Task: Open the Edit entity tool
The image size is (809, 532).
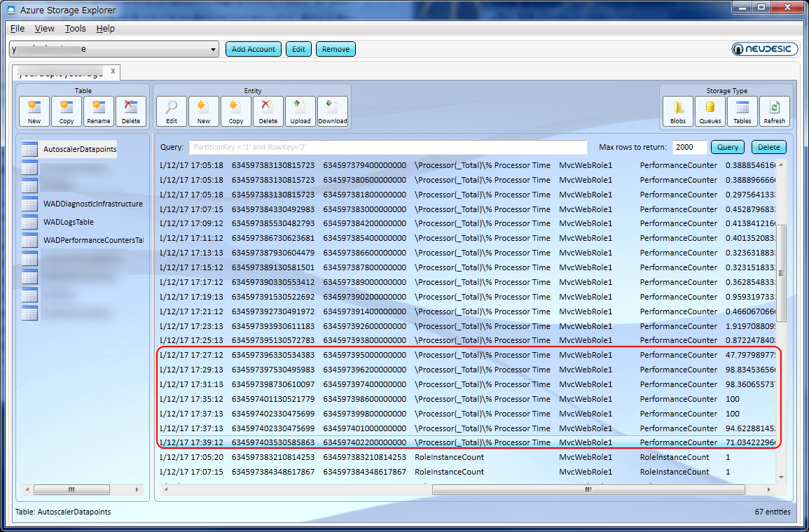Action: (x=171, y=111)
